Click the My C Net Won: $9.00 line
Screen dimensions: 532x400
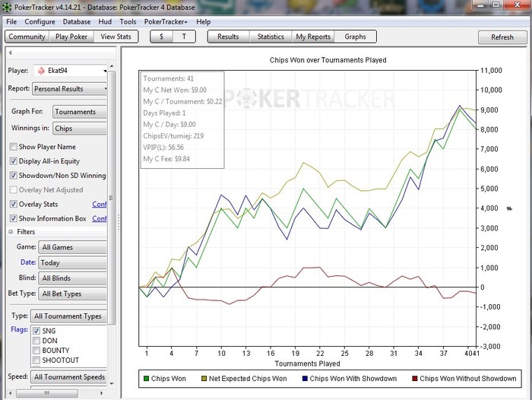click(x=175, y=90)
